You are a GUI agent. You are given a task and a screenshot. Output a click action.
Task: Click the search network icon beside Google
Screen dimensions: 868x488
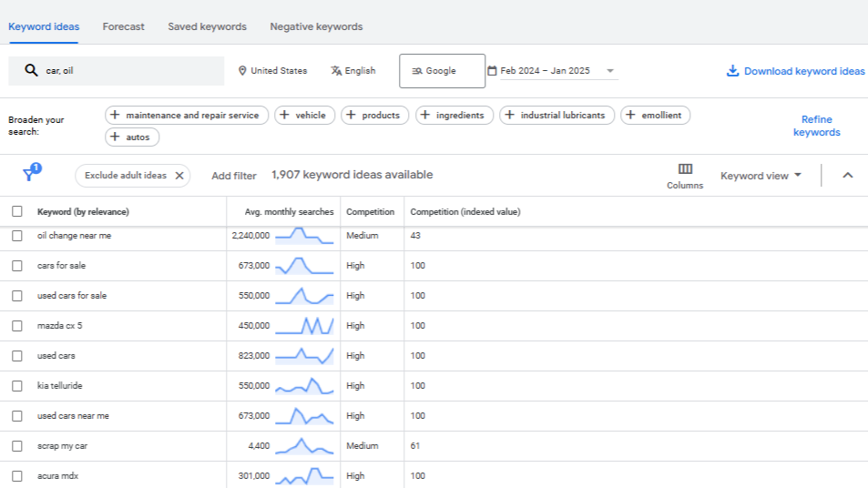(x=417, y=71)
